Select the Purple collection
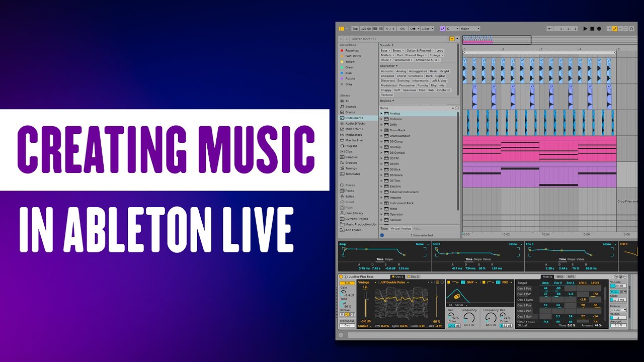This screenshot has height=362, width=644. (349, 78)
